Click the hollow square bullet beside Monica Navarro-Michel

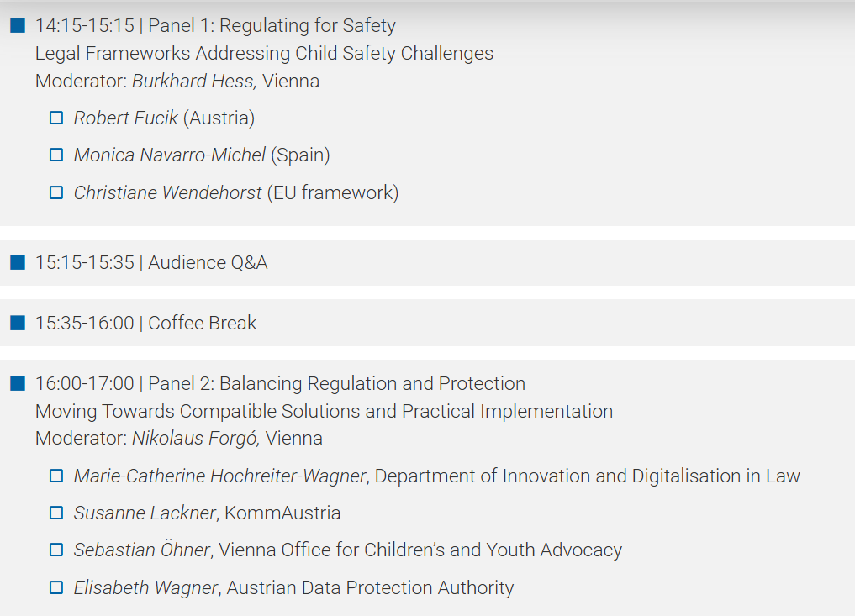click(56, 155)
